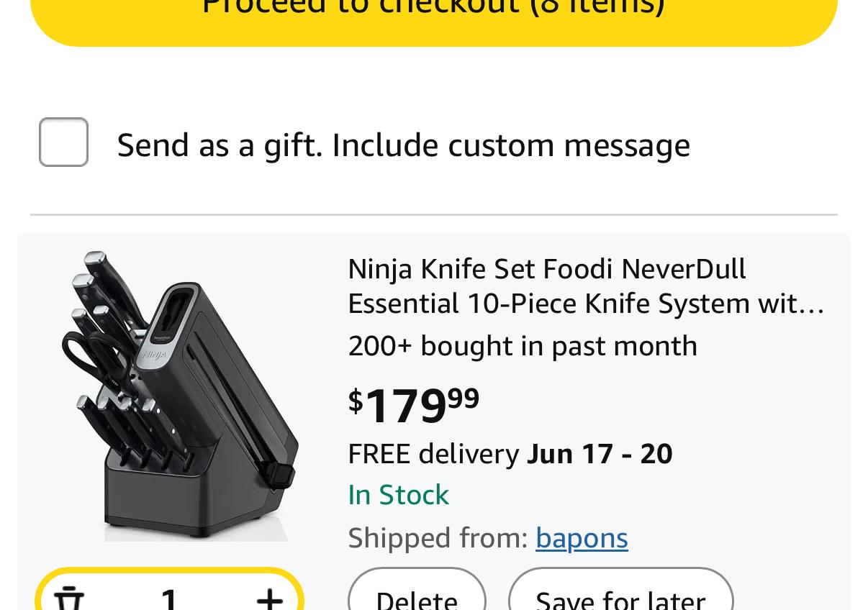Open the Ninja knife set product image
The image size is (868, 610).
(180, 396)
